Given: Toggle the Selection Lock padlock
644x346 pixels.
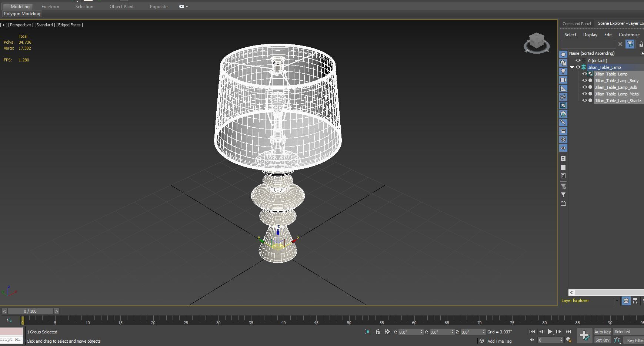Looking at the screenshot, I should 378,332.
